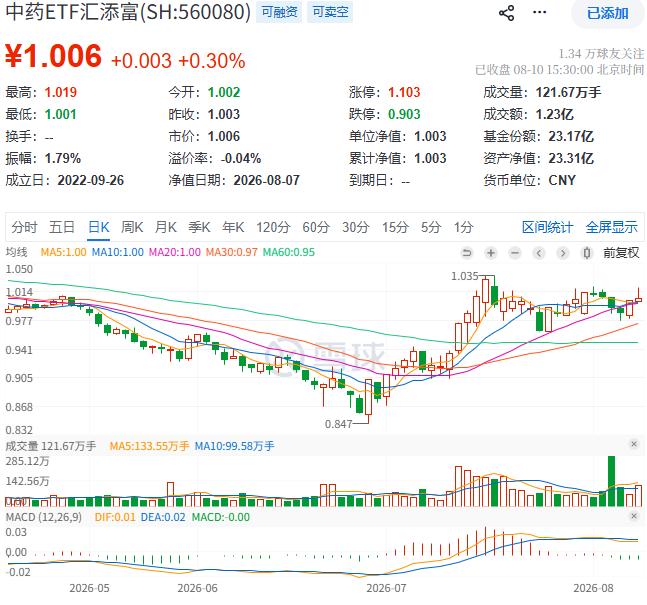Click the 最高 value 1.019
647x605 pixels.
pos(61,92)
